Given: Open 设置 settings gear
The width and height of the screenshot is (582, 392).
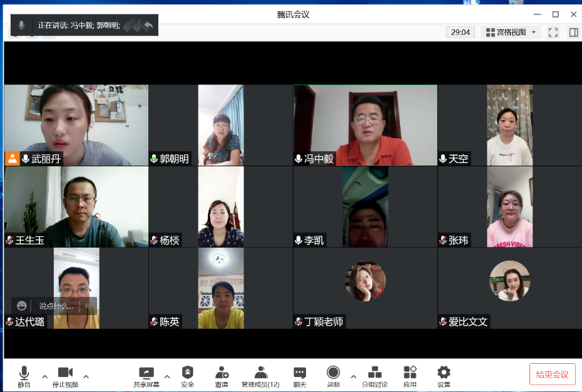Looking at the screenshot, I should click(444, 376).
